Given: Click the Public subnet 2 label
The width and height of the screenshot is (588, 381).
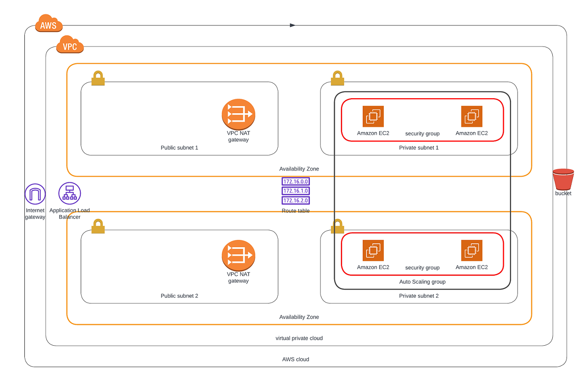Looking at the screenshot, I should tap(179, 296).
